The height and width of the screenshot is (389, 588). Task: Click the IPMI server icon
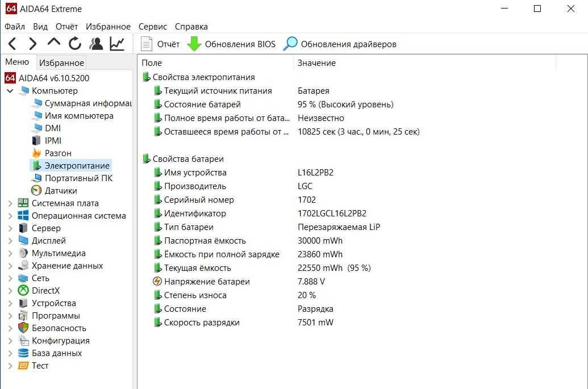[36, 140]
